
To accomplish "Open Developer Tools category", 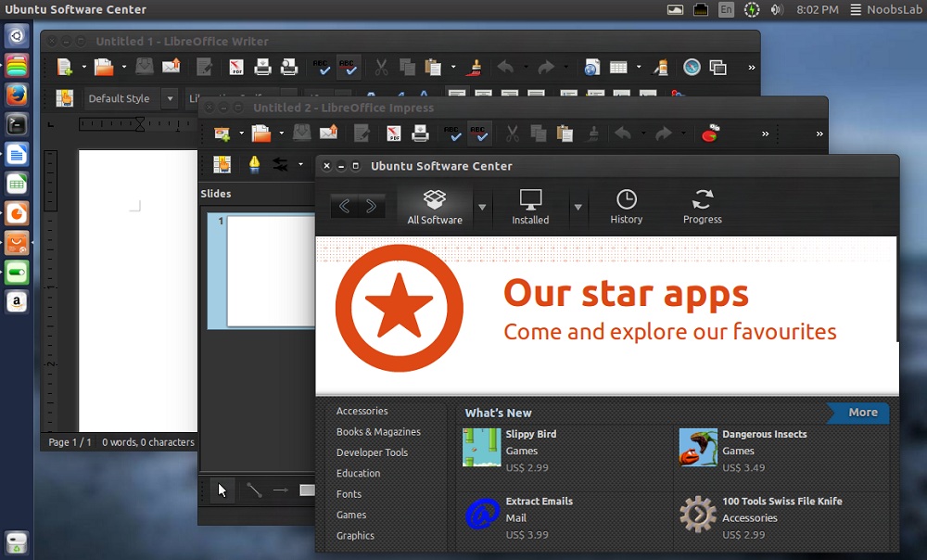I will (372, 452).
